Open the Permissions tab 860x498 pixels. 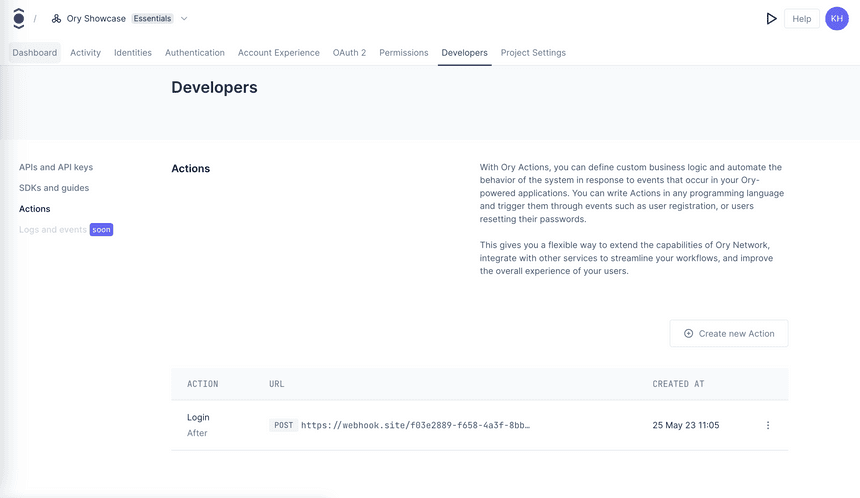404,53
